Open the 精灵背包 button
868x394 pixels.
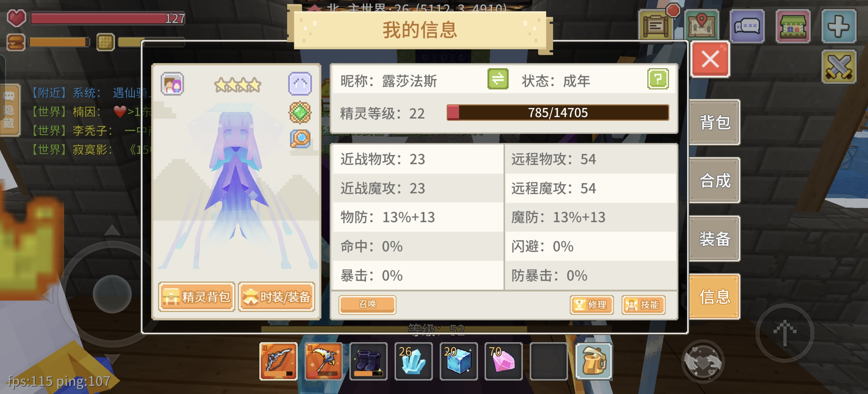tap(196, 296)
